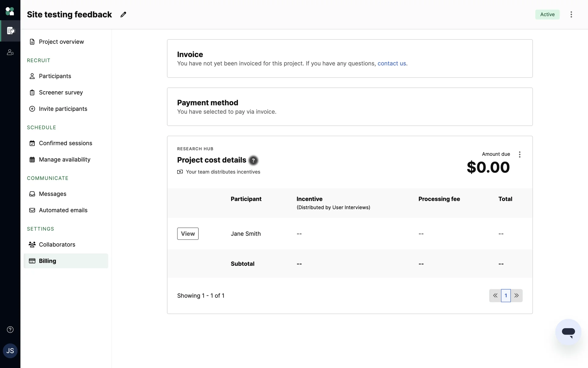Open the participant search icon in rail
The width and height of the screenshot is (588, 368).
[10, 52]
